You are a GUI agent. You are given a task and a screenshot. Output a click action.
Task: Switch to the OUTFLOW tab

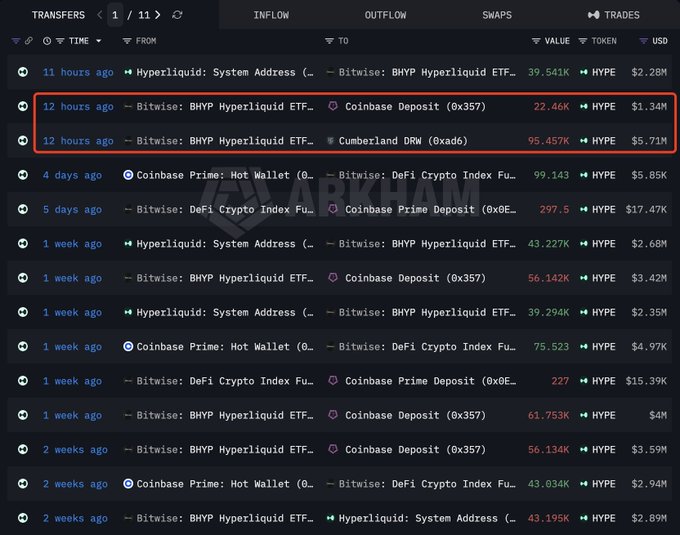(385, 15)
